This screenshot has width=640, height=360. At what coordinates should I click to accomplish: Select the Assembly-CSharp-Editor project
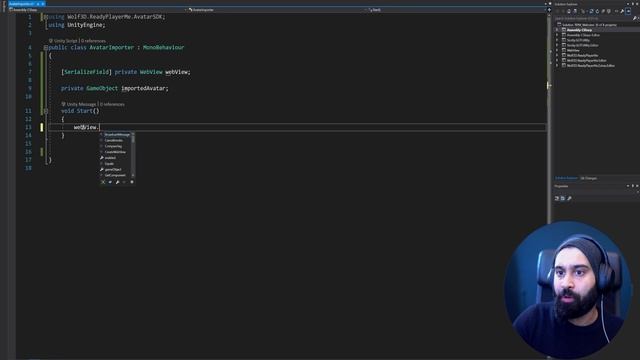click(x=583, y=35)
